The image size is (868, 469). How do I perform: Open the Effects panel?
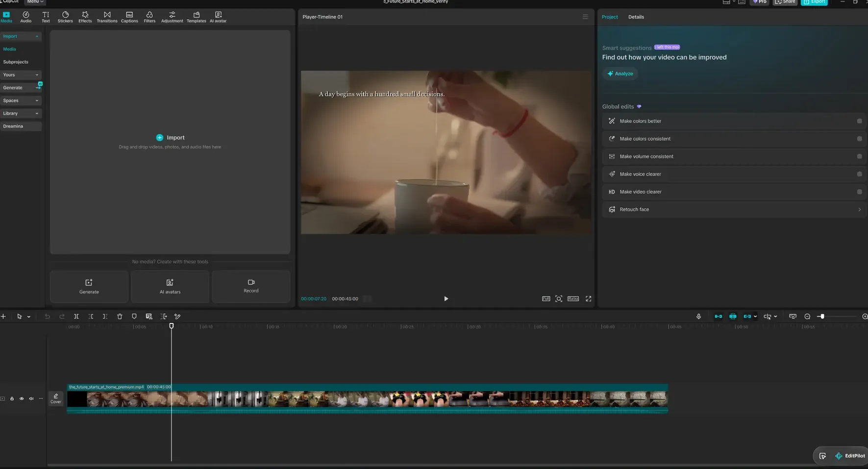click(x=85, y=17)
